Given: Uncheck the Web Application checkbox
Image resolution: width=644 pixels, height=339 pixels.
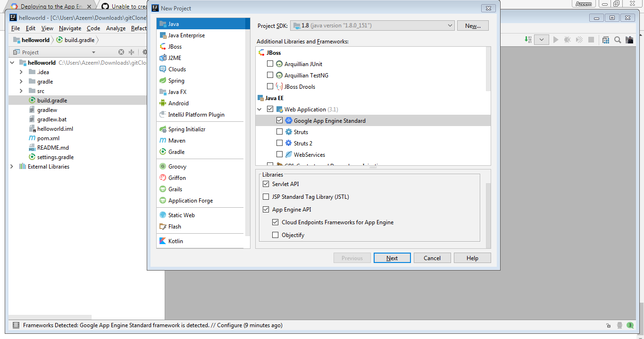Looking at the screenshot, I should 270,109.
